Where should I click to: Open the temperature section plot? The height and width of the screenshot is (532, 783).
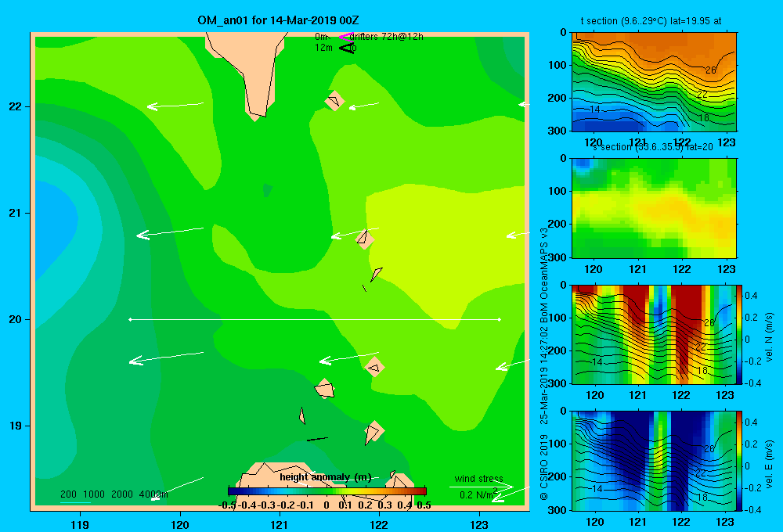[654, 81]
